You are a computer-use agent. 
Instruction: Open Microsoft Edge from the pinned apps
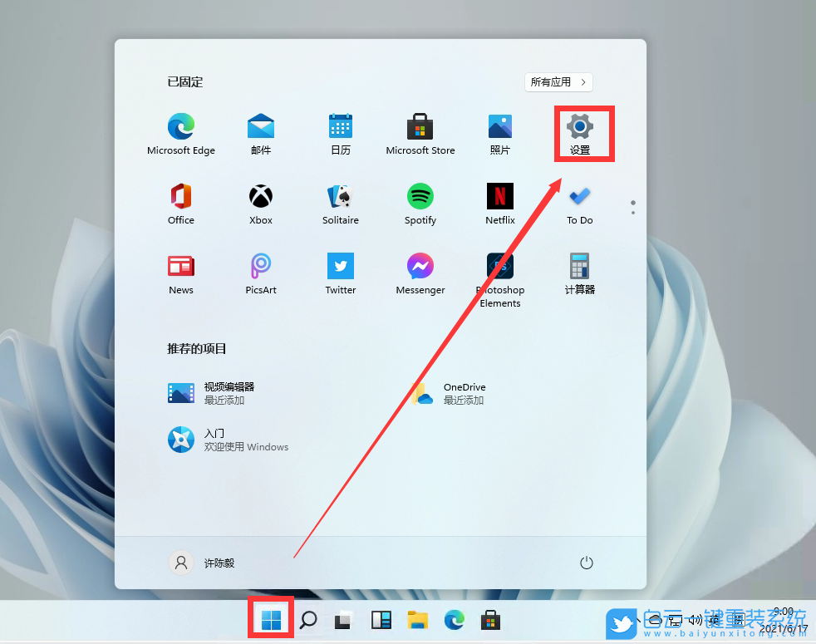point(180,129)
